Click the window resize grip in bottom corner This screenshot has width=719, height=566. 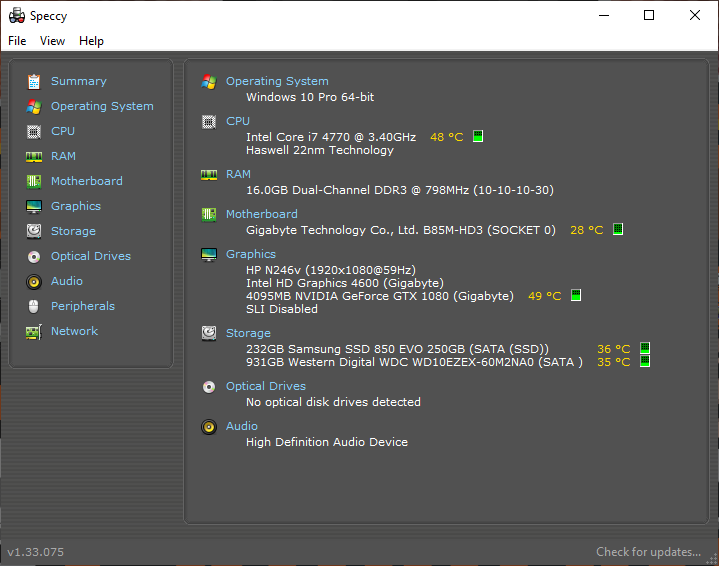coord(712,559)
